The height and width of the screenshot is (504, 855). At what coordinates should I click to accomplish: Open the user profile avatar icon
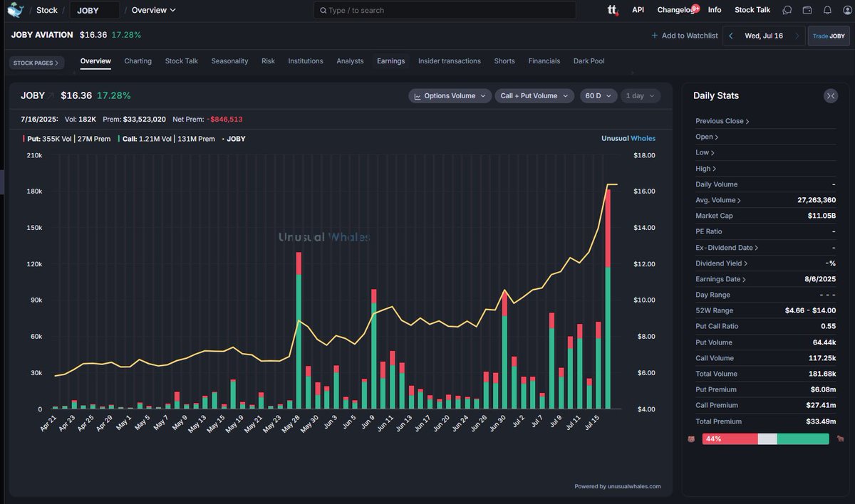847,10
